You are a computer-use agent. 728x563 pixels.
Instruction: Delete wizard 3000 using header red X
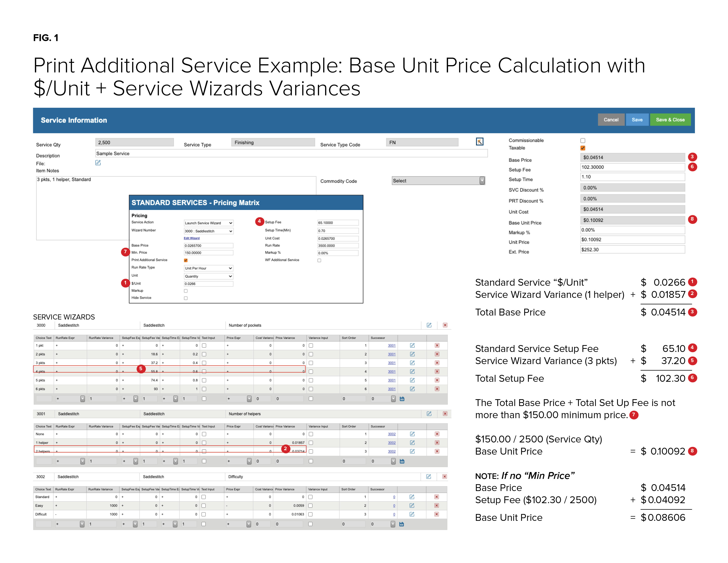click(445, 325)
